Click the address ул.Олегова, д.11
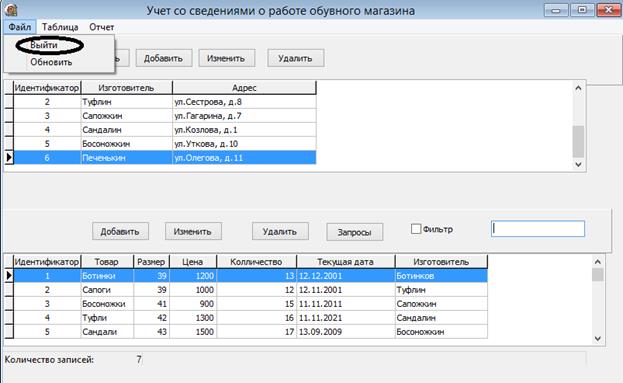Image resolution: width=623 pixels, height=383 pixels. point(244,158)
